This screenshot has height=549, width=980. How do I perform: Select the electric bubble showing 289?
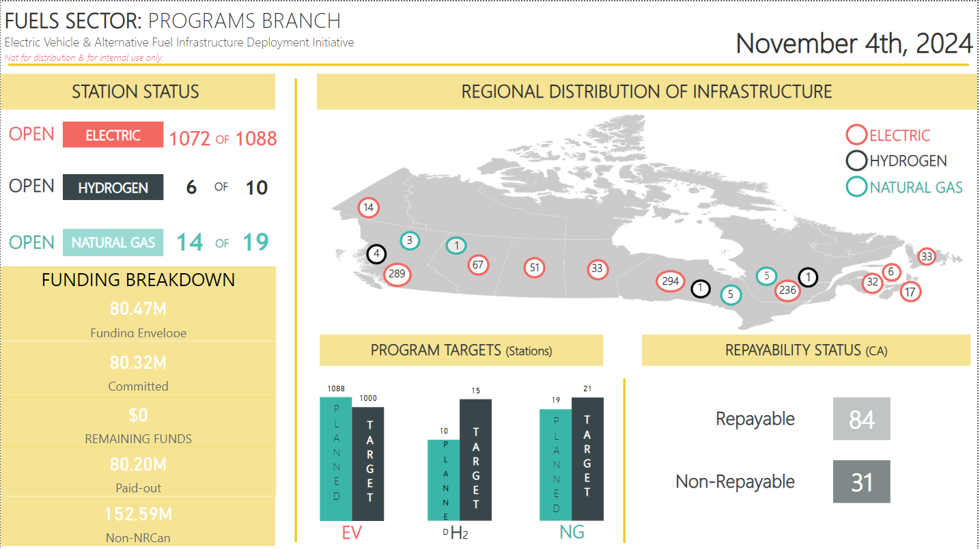click(395, 274)
